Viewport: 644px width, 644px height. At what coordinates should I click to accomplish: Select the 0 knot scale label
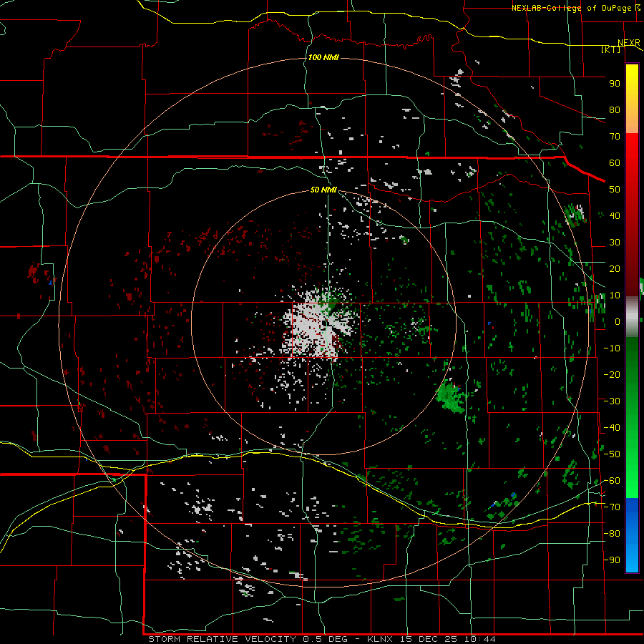coord(618,321)
